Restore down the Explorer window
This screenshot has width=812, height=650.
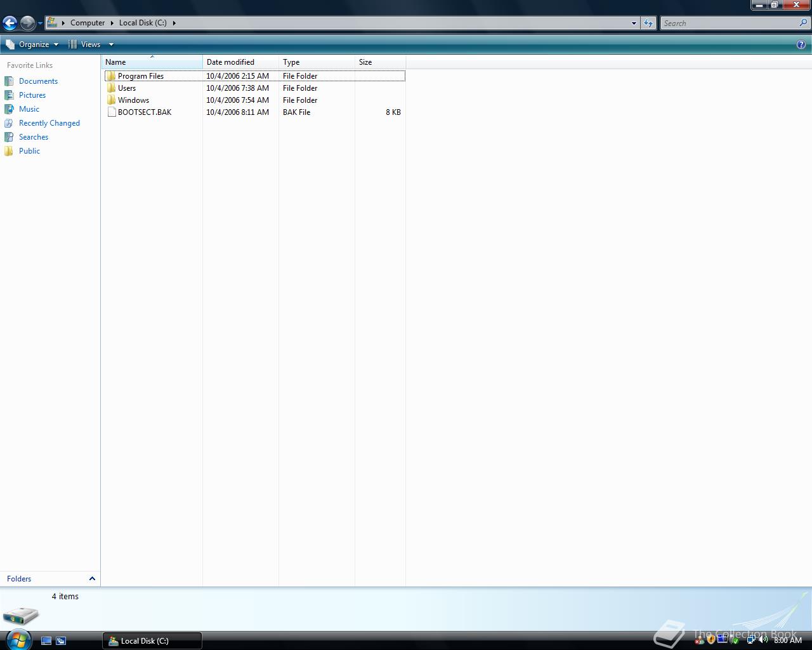click(775, 5)
